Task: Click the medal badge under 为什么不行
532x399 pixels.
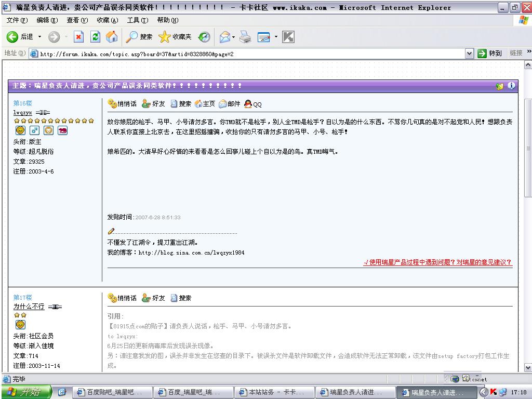Action: (20, 325)
